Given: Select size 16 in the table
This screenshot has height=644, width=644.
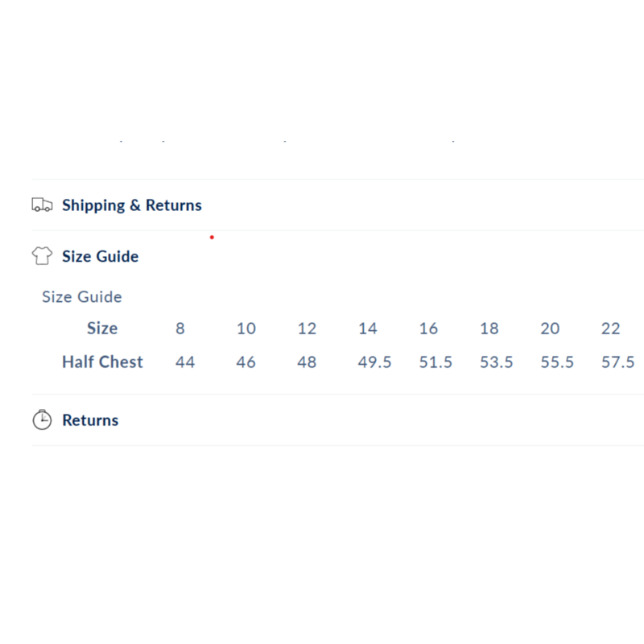Looking at the screenshot, I should (x=428, y=328).
